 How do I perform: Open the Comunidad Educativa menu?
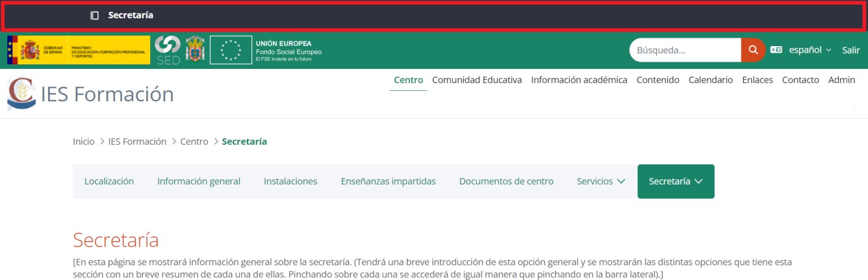point(477,80)
